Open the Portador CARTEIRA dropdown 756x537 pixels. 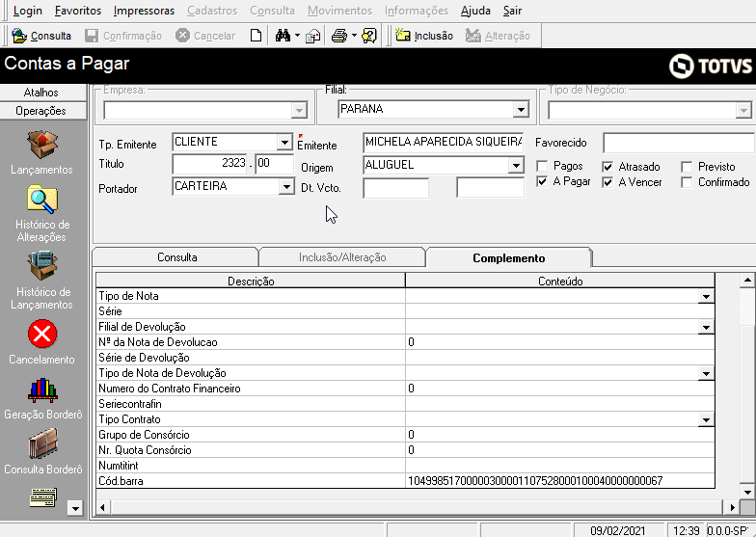point(286,187)
